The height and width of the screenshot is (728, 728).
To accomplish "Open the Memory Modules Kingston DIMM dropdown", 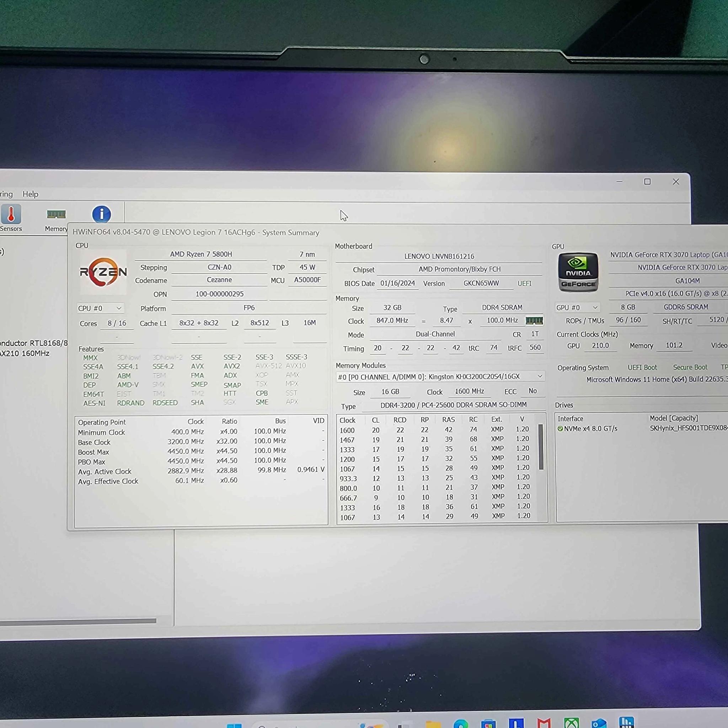I will tap(440, 376).
